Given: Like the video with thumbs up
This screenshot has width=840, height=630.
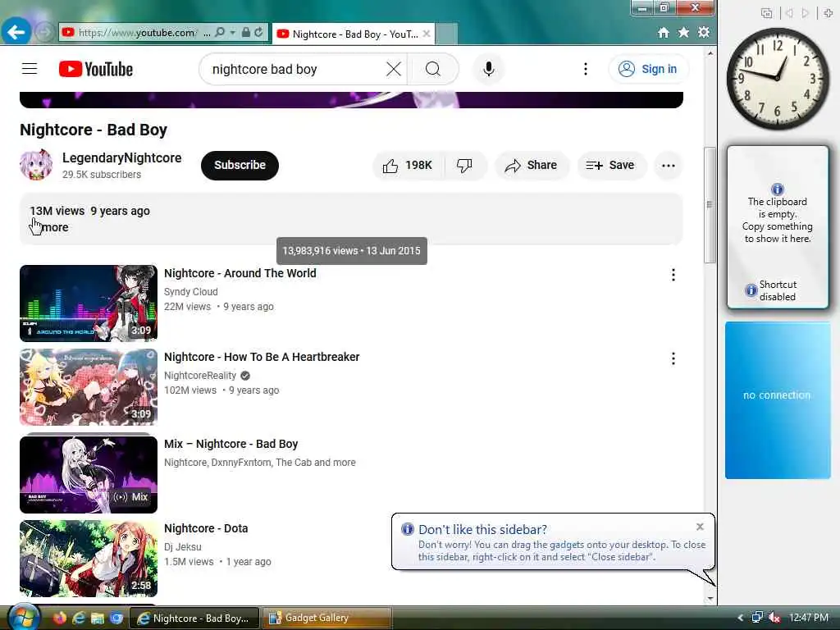Looking at the screenshot, I should pos(409,166).
